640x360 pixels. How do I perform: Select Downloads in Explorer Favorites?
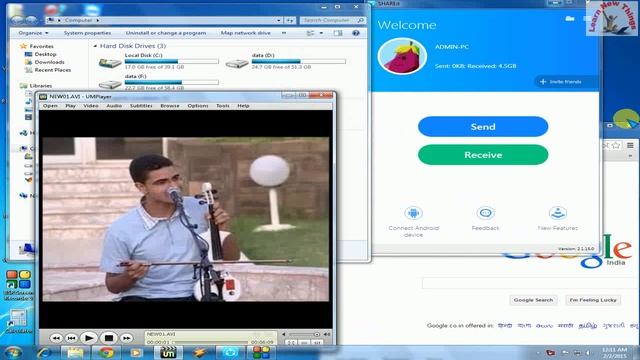tap(49, 62)
